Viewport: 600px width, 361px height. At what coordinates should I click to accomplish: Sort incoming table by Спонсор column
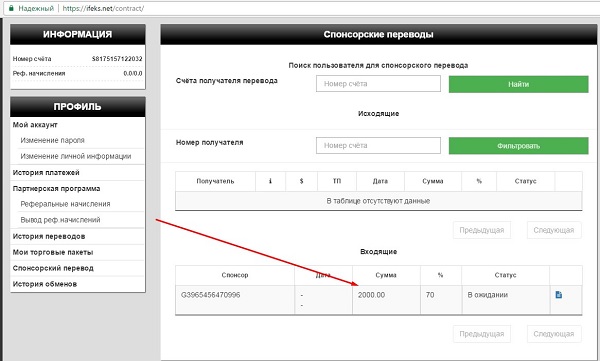(235, 275)
